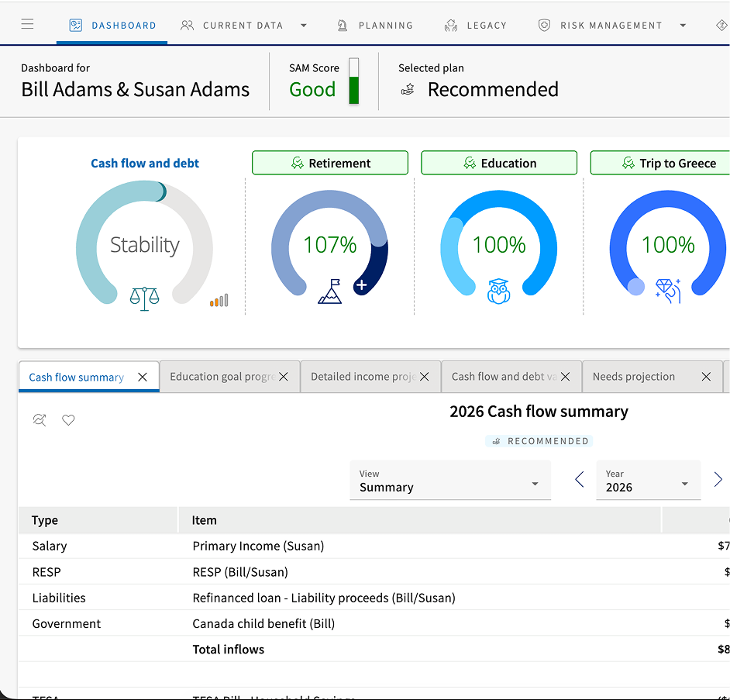Close the Cash flow summary tab
This screenshot has height=700, width=730.
[143, 377]
